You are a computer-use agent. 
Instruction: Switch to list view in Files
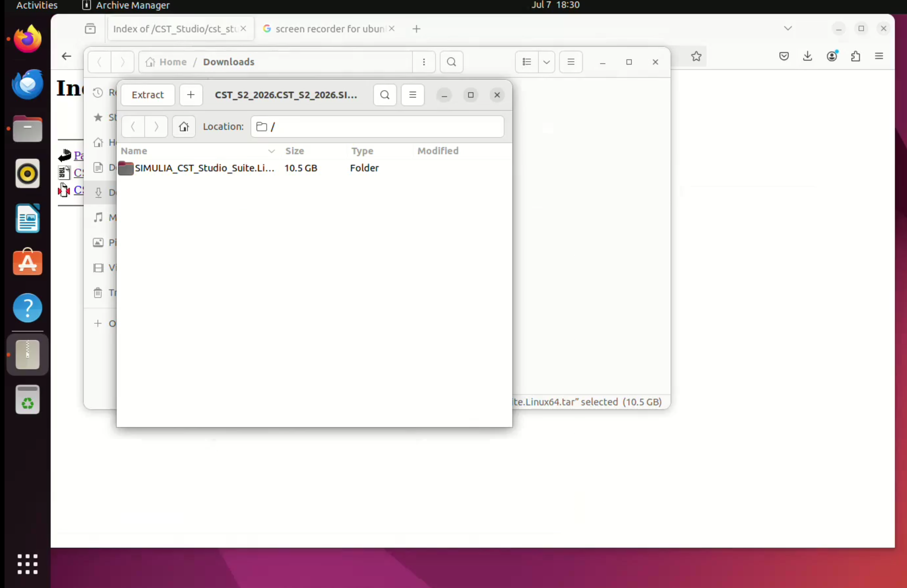527,62
